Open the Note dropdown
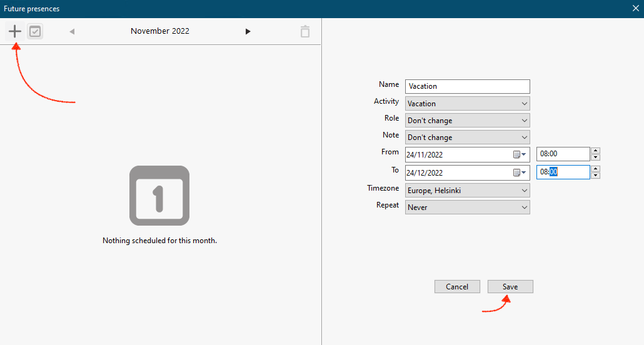This screenshot has height=345, width=644. (468, 137)
